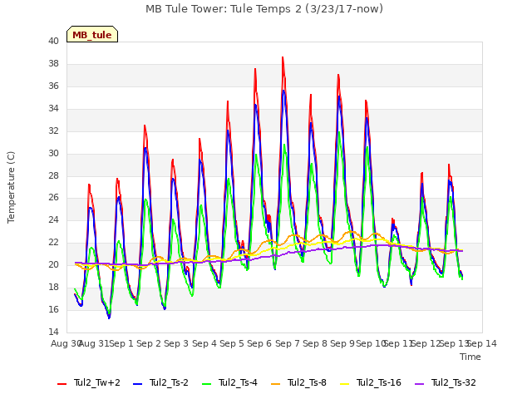Click the 18 y-axis tick label
The width and height of the screenshot is (532, 399).
53,287
